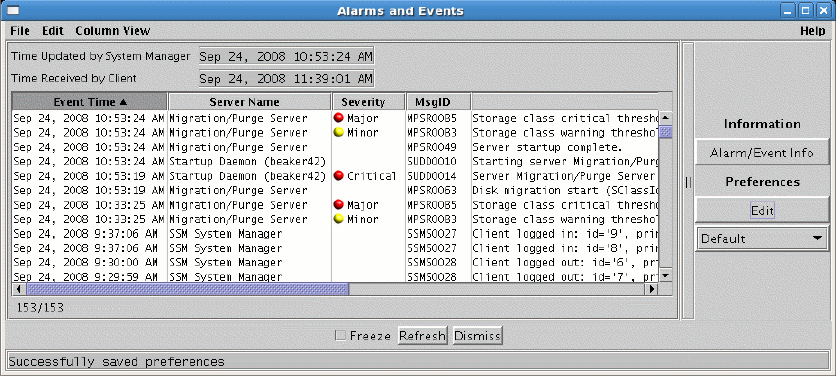The image size is (836, 376).
Task: Click the first red Major severity icon
Action: (x=339, y=118)
